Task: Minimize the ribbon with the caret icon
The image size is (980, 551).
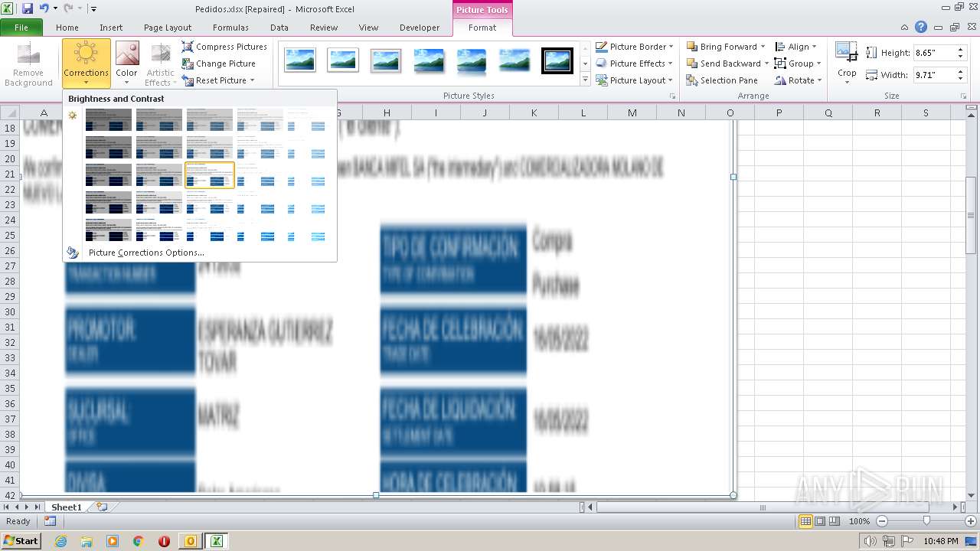Action: pyautogui.click(x=904, y=27)
